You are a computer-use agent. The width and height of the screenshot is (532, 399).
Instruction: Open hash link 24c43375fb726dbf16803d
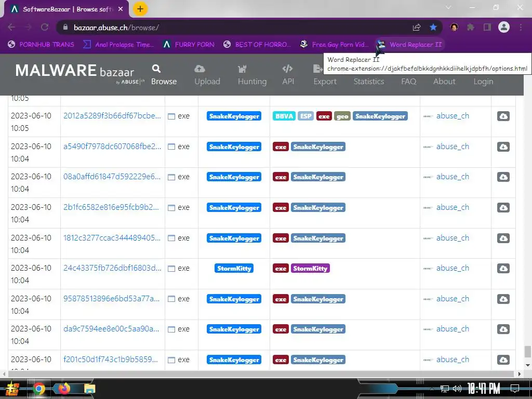(x=112, y=268)
